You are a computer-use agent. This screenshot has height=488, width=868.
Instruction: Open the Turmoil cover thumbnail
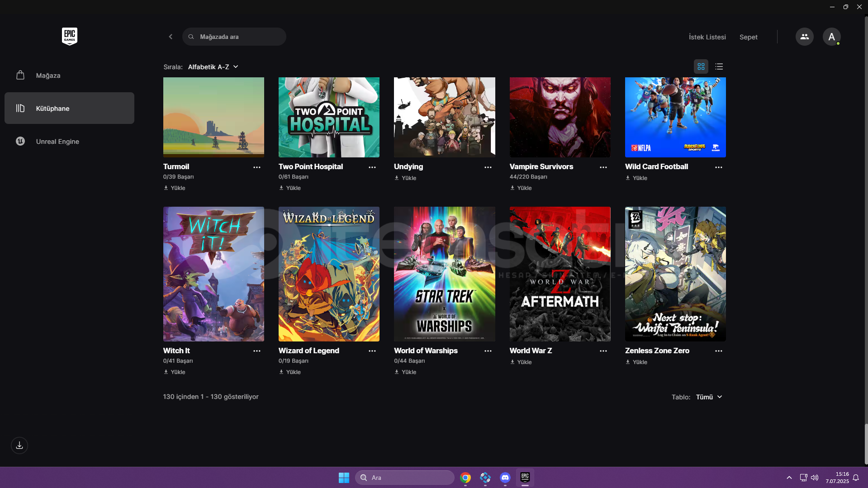(213, 117)
